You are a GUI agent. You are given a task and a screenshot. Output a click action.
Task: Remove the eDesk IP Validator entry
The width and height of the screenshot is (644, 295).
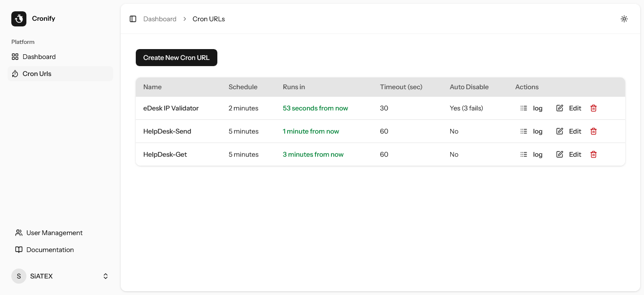[593, 108]
